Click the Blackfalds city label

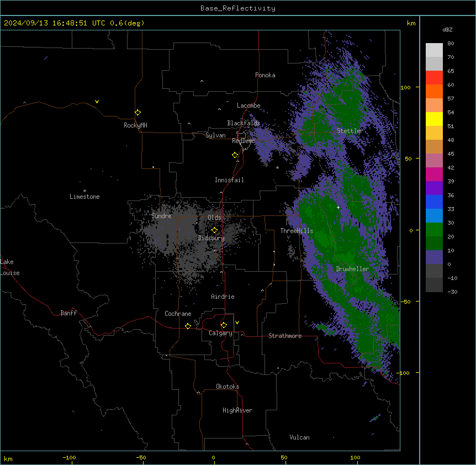[x=244, y=123]
